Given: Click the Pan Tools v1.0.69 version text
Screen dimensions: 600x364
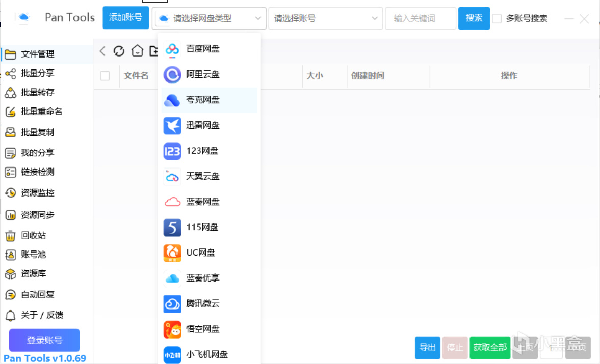Looking at the screenshot, I should point(45,358).
